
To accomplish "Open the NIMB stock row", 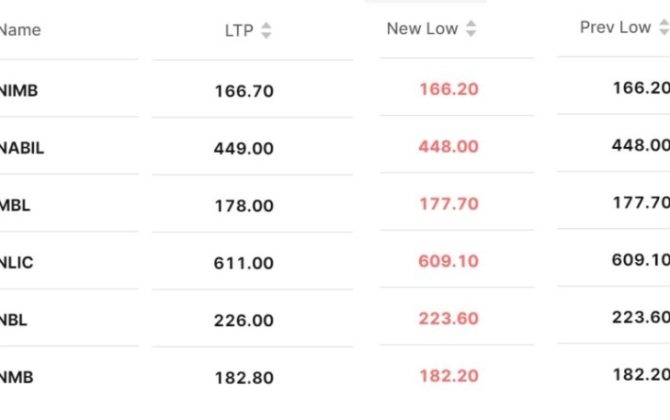I will [x=19, y=90].
